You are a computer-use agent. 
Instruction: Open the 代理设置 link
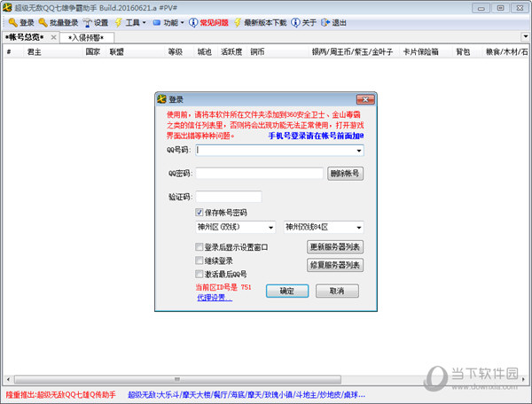pos(215,298)
